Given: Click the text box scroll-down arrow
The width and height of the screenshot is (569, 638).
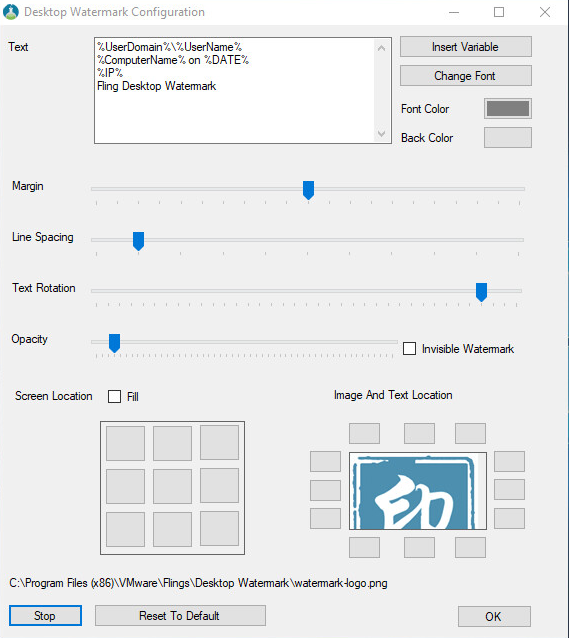Looking at the screenshot, I should [381, 133].
